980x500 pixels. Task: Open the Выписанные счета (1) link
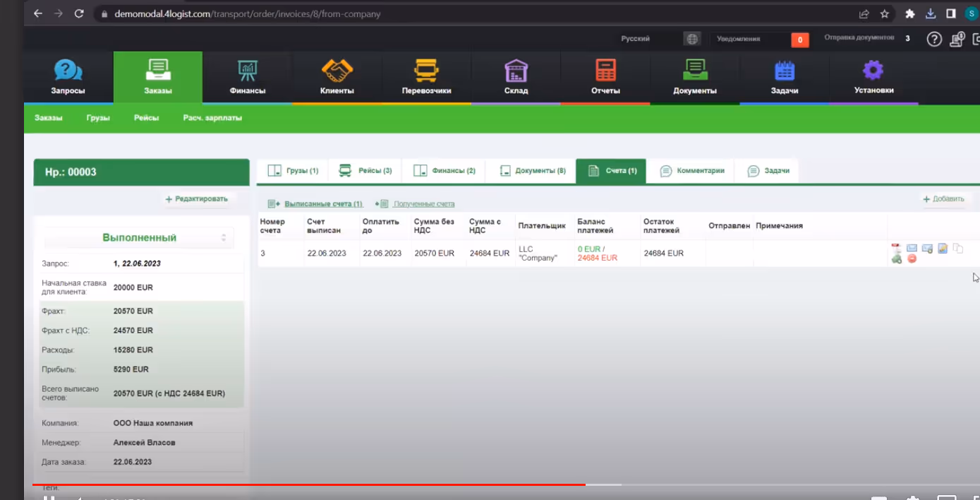(323, 204)
